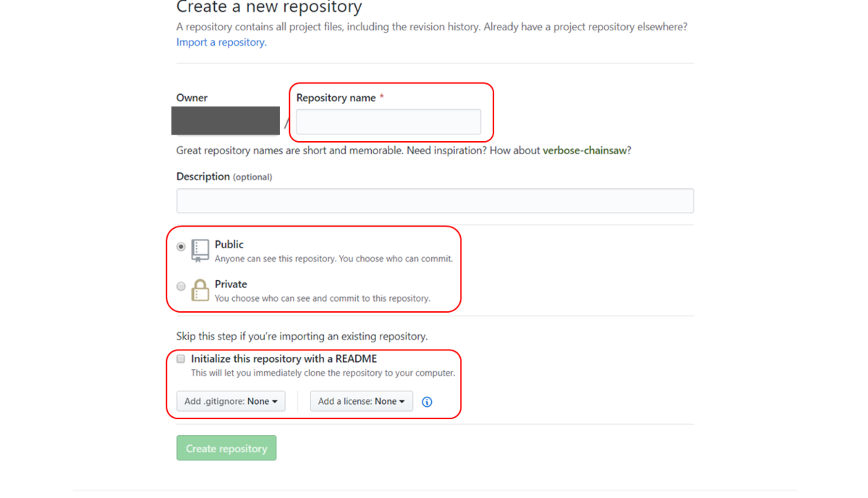Screen dimensions: 868x498
Task: Enable Initialize this repository with a README checkbox
Action: (181, 359)
